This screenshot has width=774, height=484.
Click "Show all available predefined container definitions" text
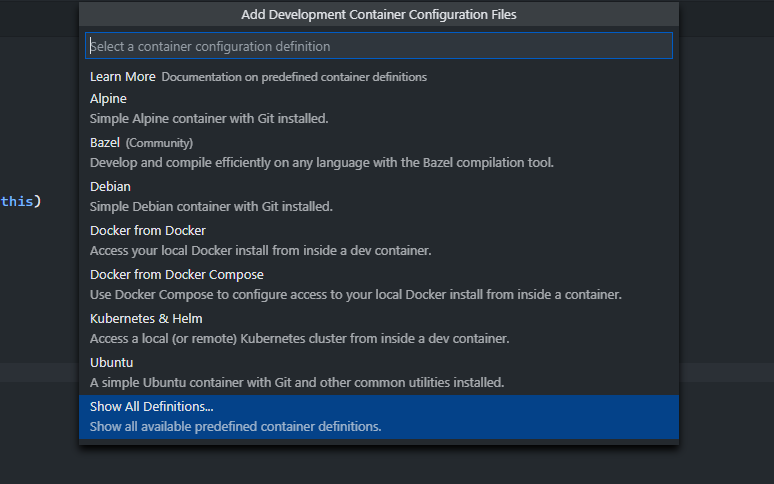(235, 426)
